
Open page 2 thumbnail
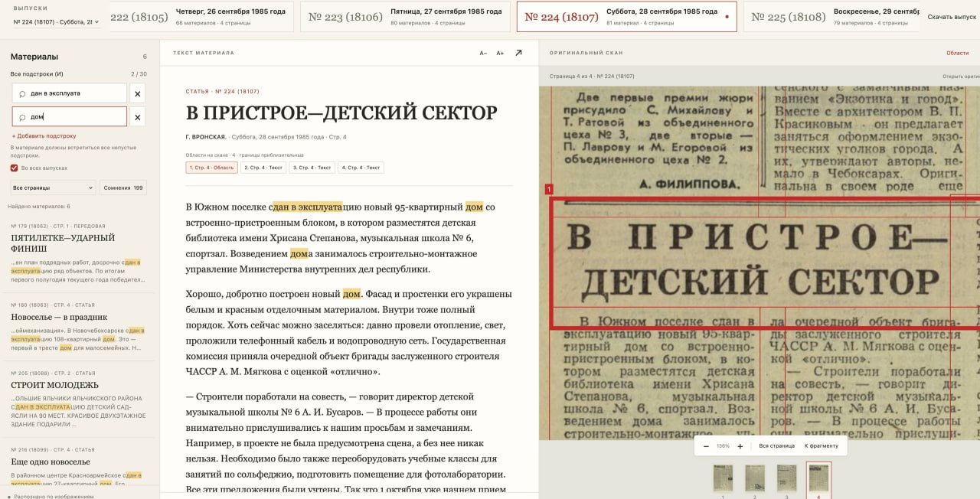click(x=754, y=478)
